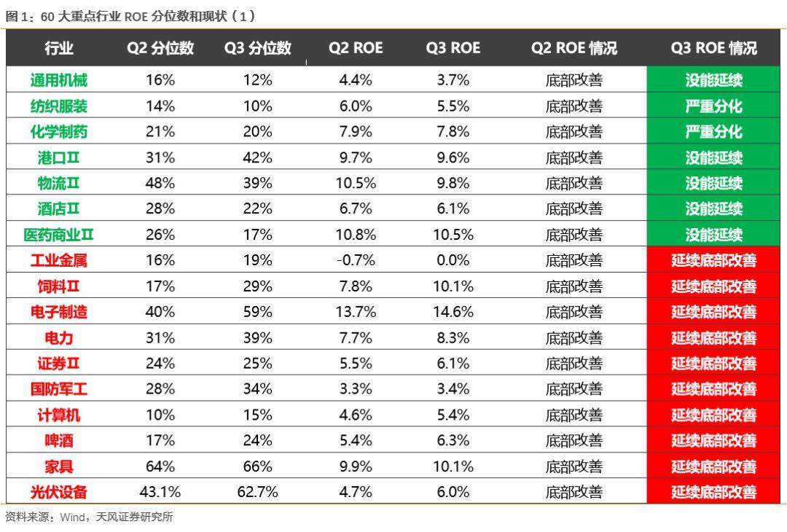787x532 pixels.
Task: Click the Q3 ROE 情况 column header
Action: 713,48
